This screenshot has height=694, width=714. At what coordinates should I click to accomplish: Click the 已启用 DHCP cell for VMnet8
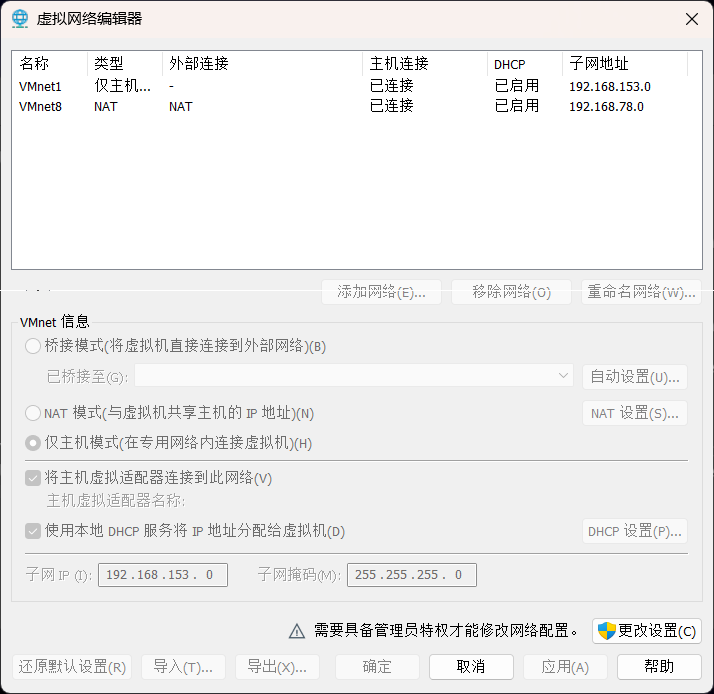coord(517,106)
